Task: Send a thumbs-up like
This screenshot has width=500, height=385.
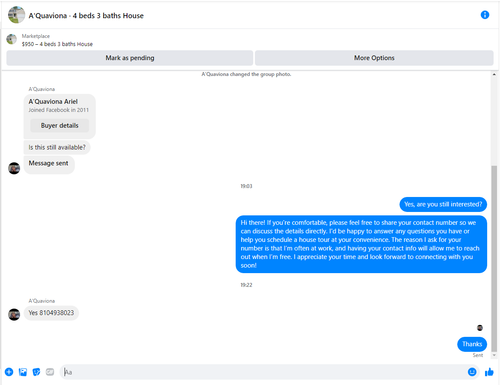Action: (489, 372)
